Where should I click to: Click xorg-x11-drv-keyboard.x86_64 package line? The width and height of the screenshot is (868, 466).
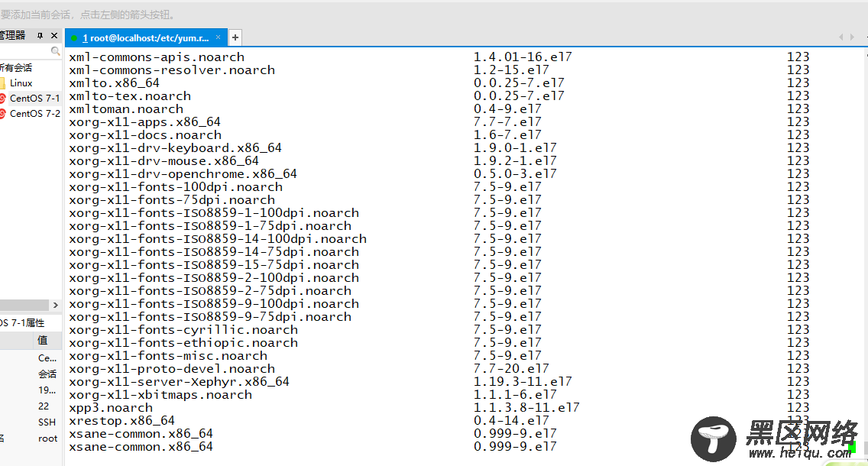176,147
